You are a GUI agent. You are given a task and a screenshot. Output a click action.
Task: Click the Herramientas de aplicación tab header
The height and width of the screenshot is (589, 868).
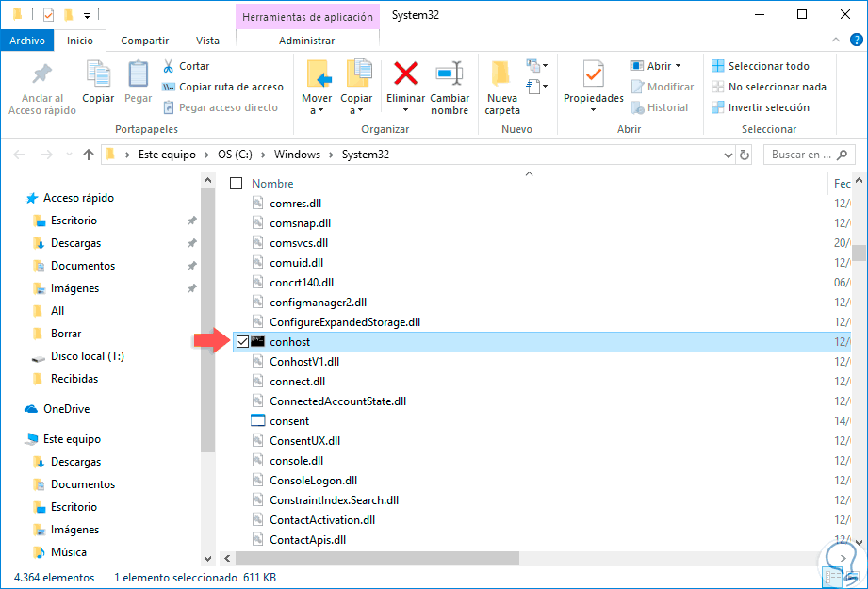(x=308, y=17)
